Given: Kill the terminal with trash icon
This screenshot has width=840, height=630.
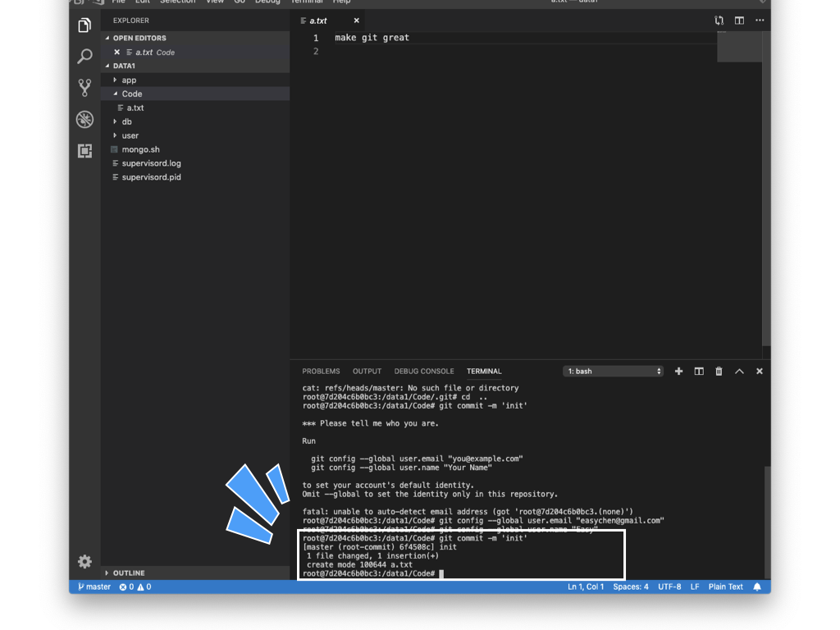Looking at the screenshot, I should (719, 372).
